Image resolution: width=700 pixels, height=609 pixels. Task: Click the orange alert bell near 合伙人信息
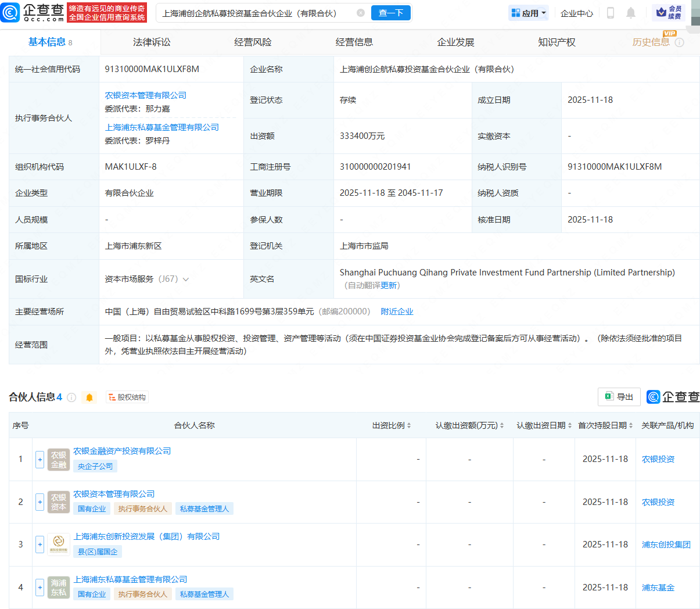pyautogui.click(x=89, y=397)
